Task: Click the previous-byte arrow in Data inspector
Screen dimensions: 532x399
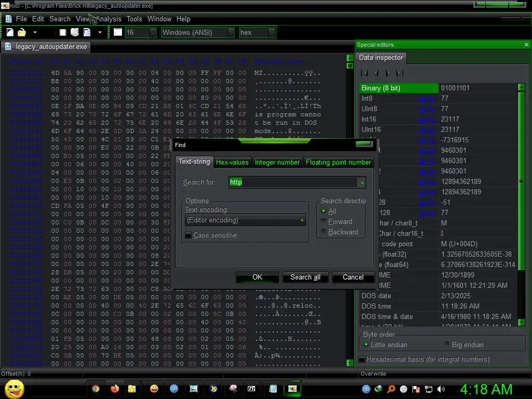Action: [376, 73]
